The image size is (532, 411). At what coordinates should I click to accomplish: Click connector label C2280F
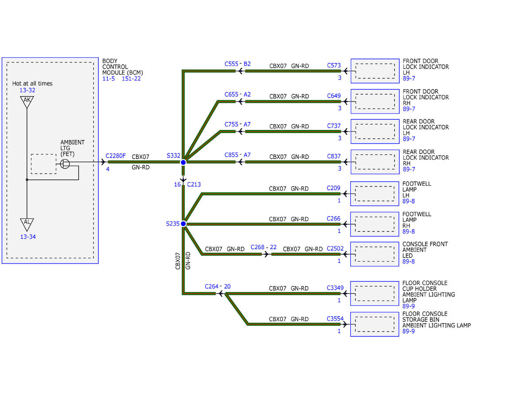(x=116, y=156)
